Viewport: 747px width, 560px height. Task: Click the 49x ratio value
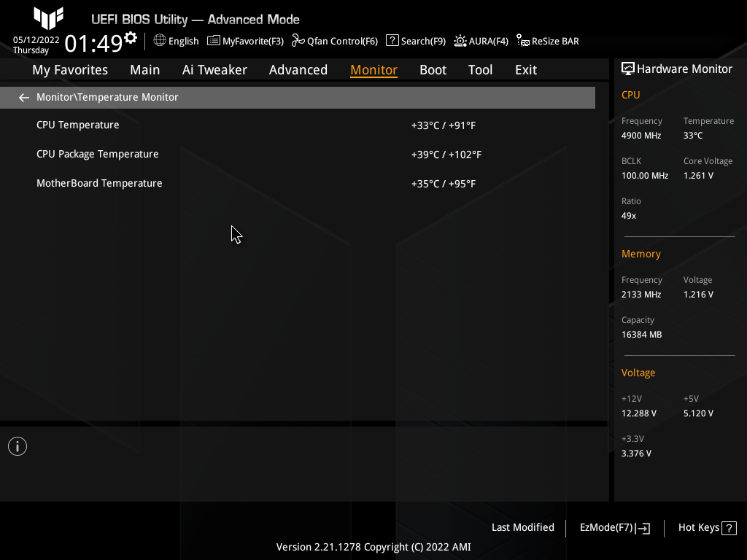pos(629,216)
